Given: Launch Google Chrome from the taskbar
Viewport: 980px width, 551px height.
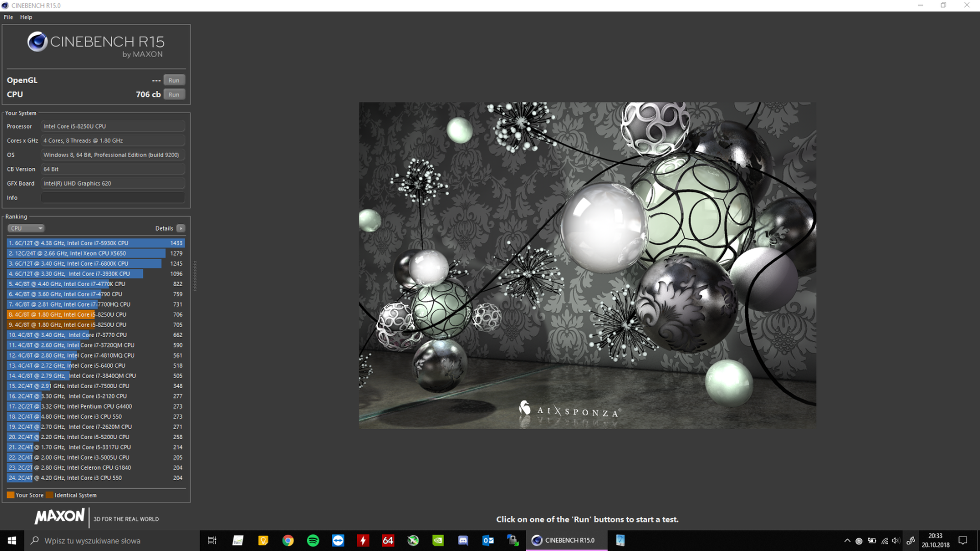Looking at the screenshot, I should pyautogui.click(x=288, y=540).
